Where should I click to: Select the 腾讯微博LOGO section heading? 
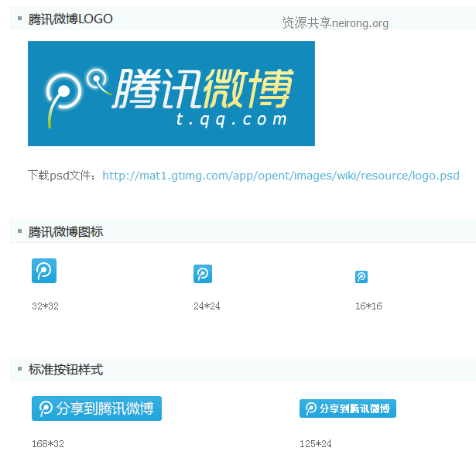pos(70,19)
